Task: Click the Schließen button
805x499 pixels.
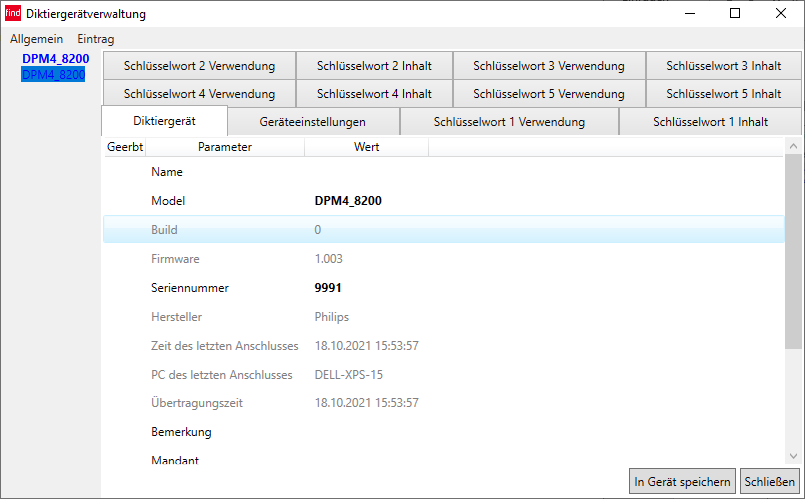Action: tap(769, 482)
